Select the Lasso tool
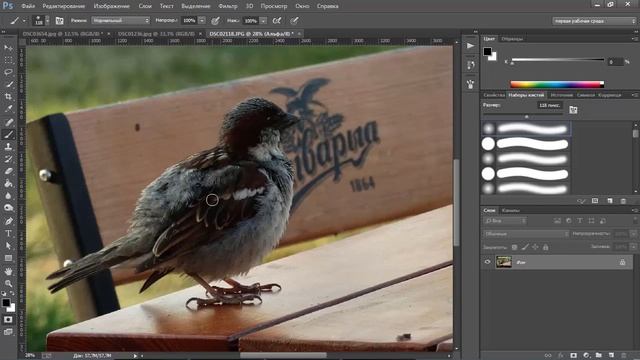 click(x=8, y=72)
